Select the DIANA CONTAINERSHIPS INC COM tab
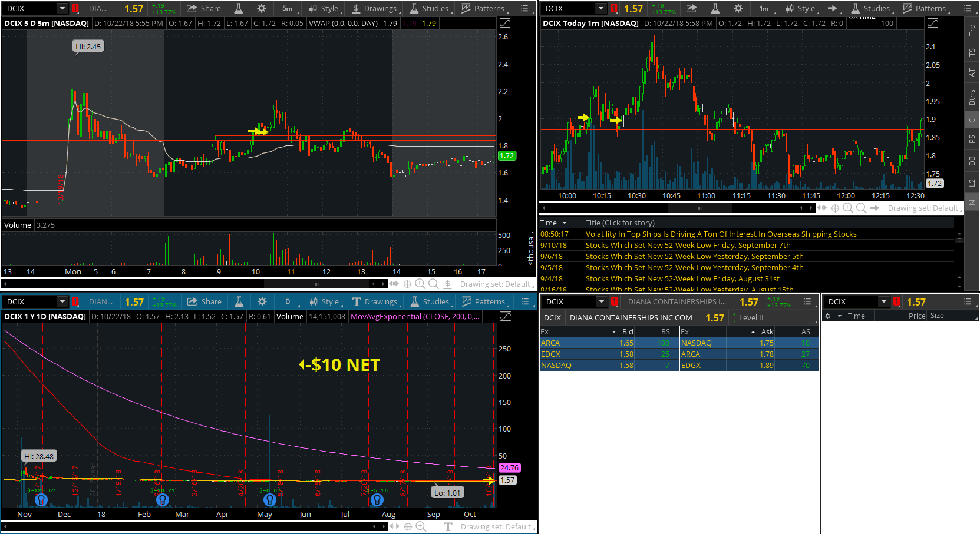 [631, 317]
